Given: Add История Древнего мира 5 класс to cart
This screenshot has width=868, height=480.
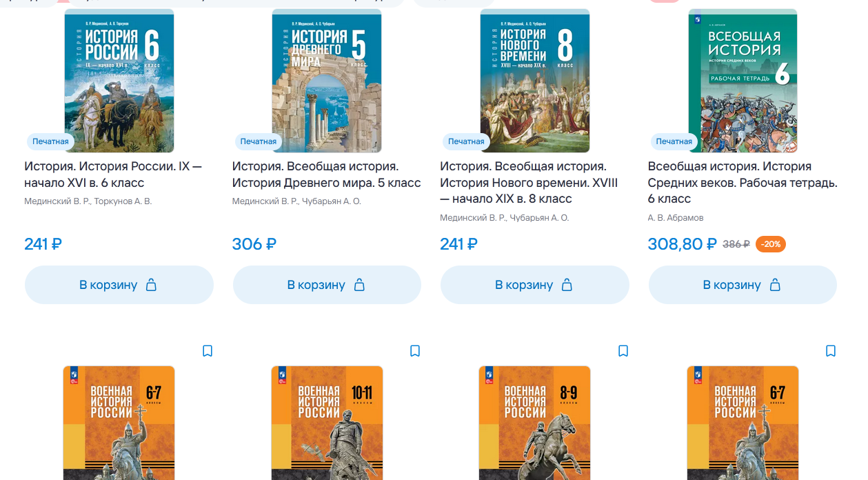Looking at the screenshot, I should pos(327,285).
